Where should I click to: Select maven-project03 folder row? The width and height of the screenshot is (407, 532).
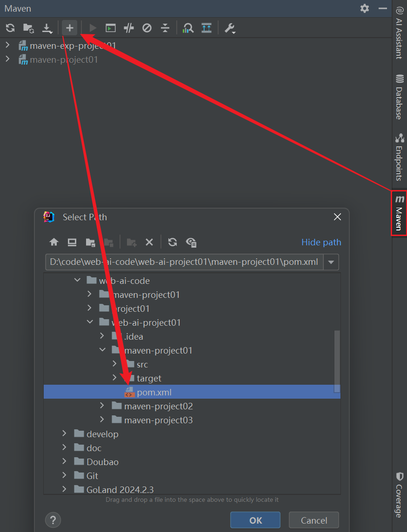tap(192, 420)
